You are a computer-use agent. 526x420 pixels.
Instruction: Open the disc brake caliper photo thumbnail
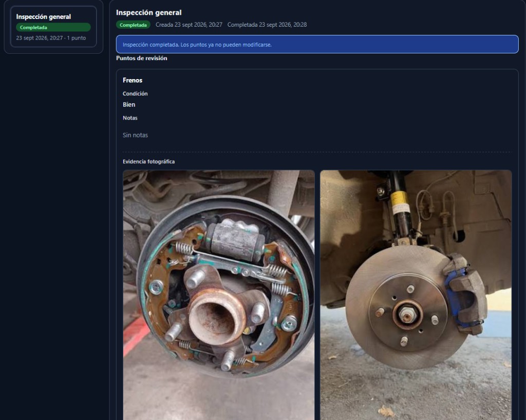tap(416, 295)
